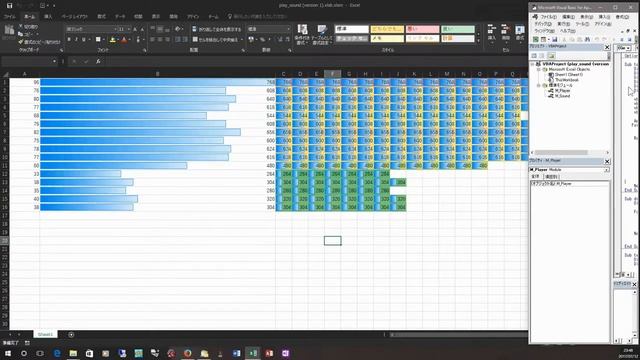
Task: Click the Save icon in VBA toolbar
Action: coord(555,39)
